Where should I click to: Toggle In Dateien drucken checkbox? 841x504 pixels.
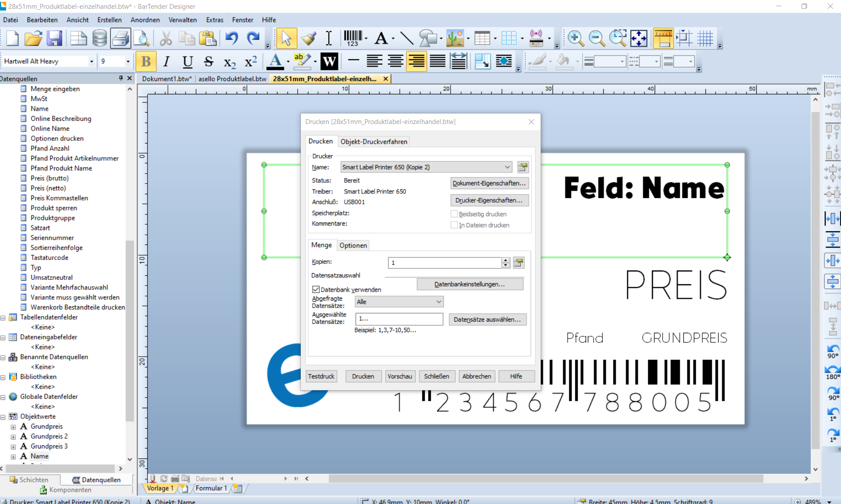click(454, 225)
